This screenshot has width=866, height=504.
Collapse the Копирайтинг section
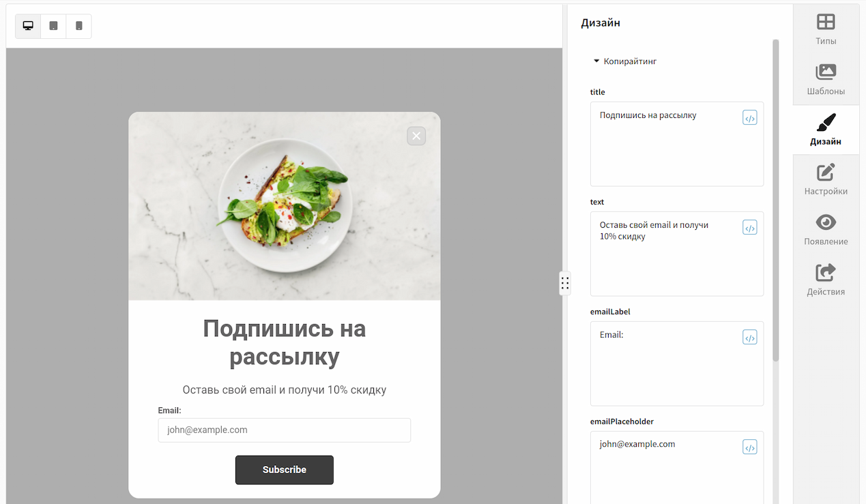[625, 61]
